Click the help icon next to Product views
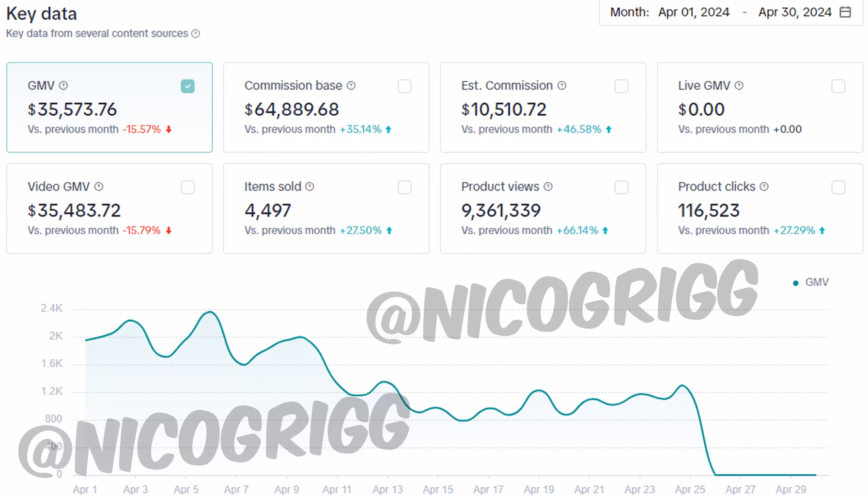The image size is (868, 496). [x=548, y=186]
